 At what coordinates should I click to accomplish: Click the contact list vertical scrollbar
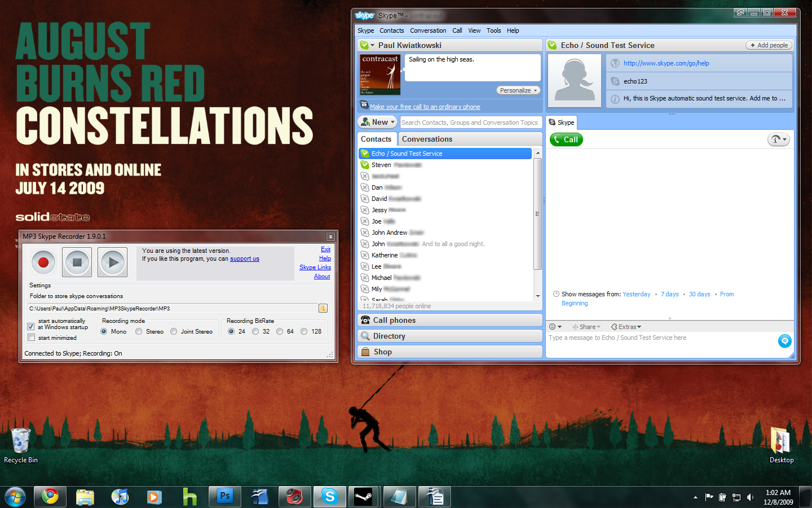[537, 214]
